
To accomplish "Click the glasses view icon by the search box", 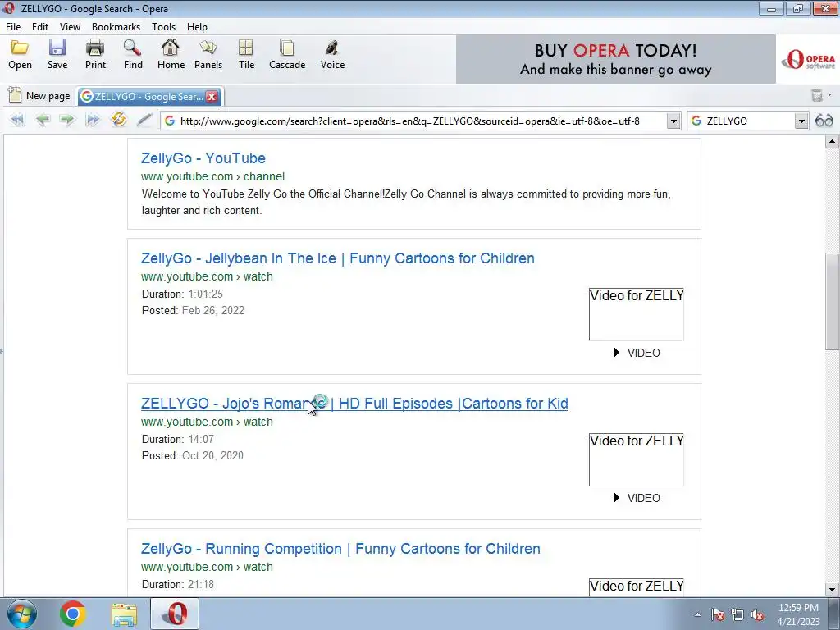I will [x=824, y=121].
